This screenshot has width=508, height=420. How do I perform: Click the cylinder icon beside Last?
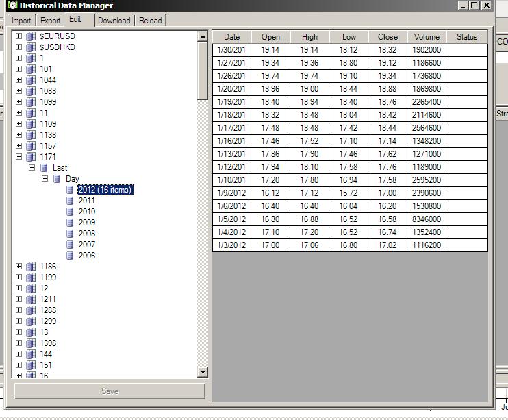[x=44, y=168]
